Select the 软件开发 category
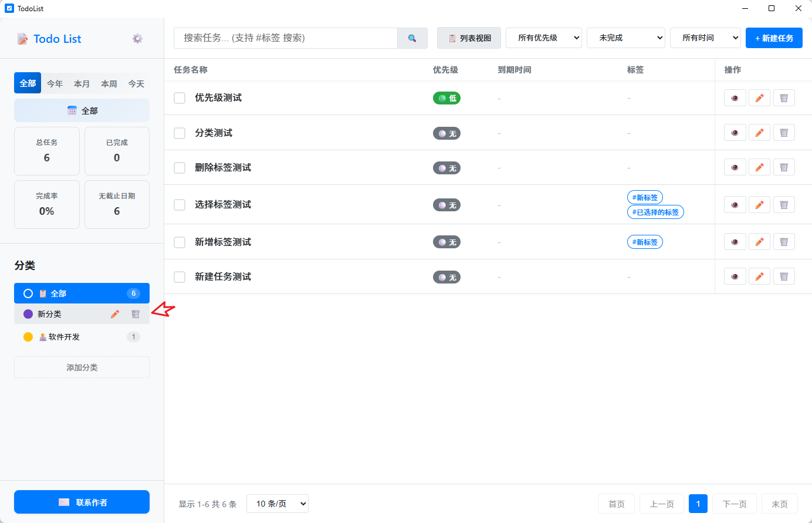The height and width of the screenshot is (523, 812). coord(82,337)
